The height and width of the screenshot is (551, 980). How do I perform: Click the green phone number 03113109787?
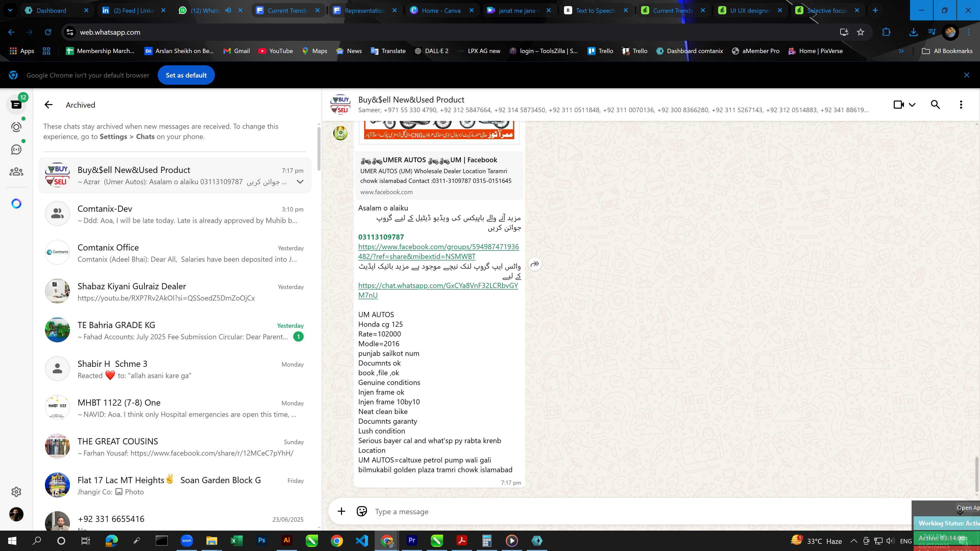pyautogui.click(x=381, y=237)
